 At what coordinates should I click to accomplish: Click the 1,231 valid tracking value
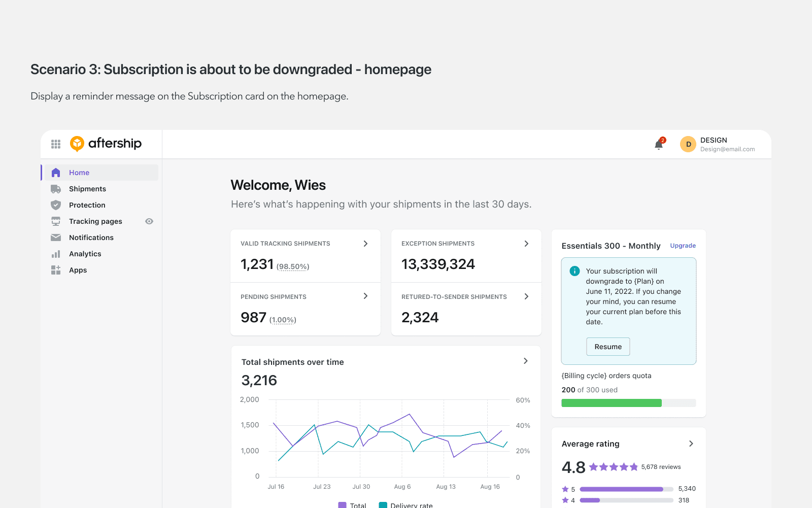[257, 264]
